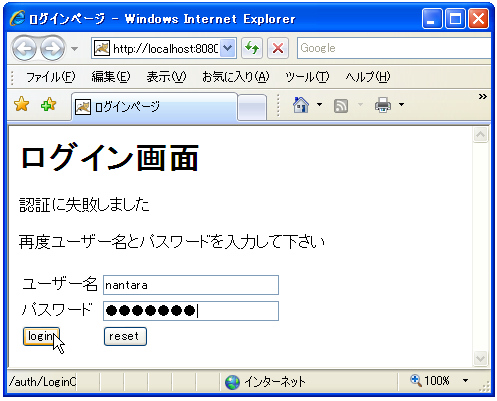Open the Favorites Center star icon
497x401 pixels.
[x=22, y=104]
